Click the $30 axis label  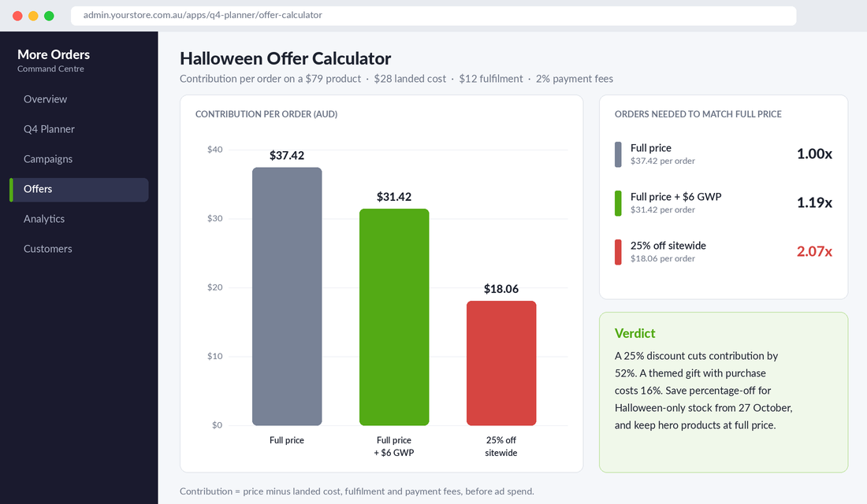tap(215, 219)
